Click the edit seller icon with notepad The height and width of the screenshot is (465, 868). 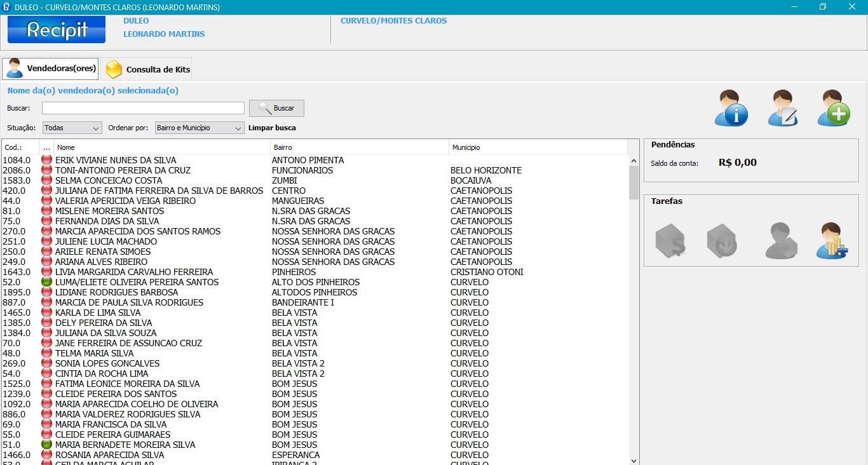click(x=782, y=107)
